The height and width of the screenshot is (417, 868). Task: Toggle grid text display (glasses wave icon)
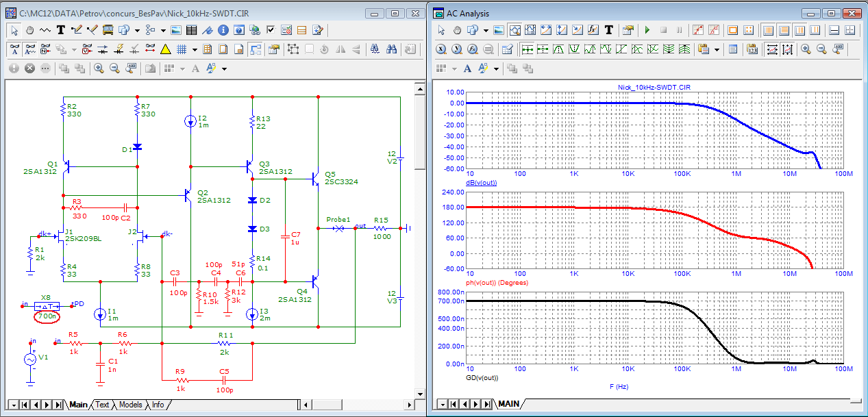coord(30,49)
